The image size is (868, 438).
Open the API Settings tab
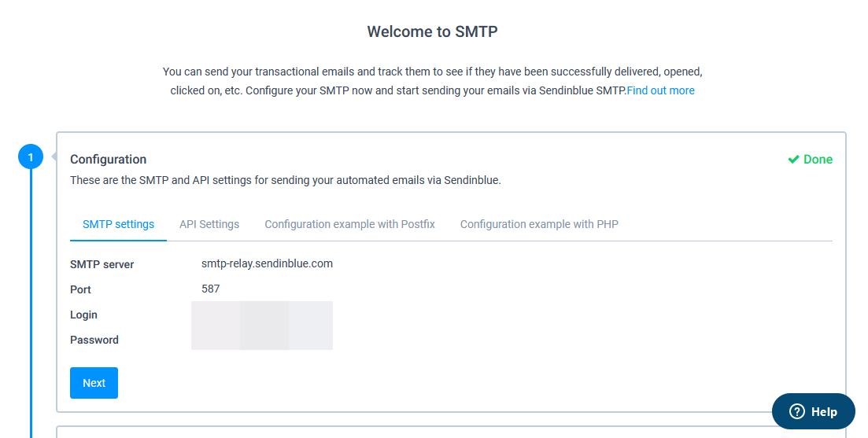point(209,225)
